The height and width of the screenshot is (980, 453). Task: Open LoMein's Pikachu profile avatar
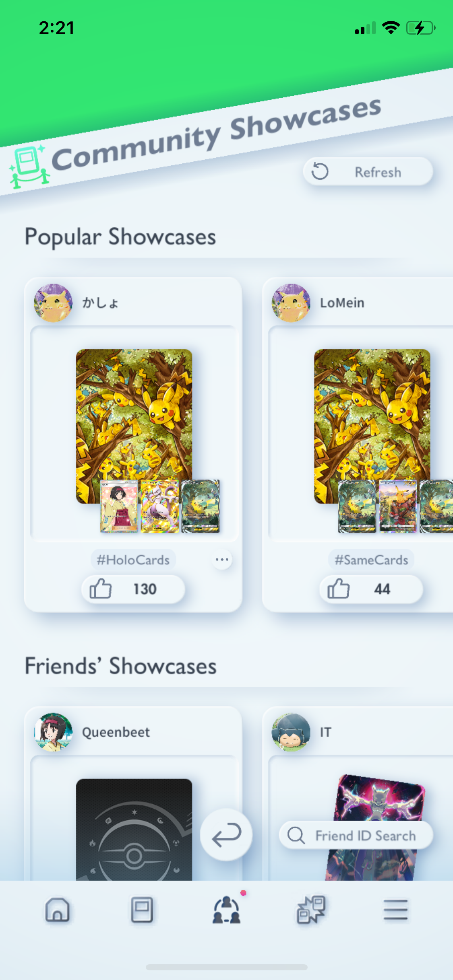(x=291, y=303)
